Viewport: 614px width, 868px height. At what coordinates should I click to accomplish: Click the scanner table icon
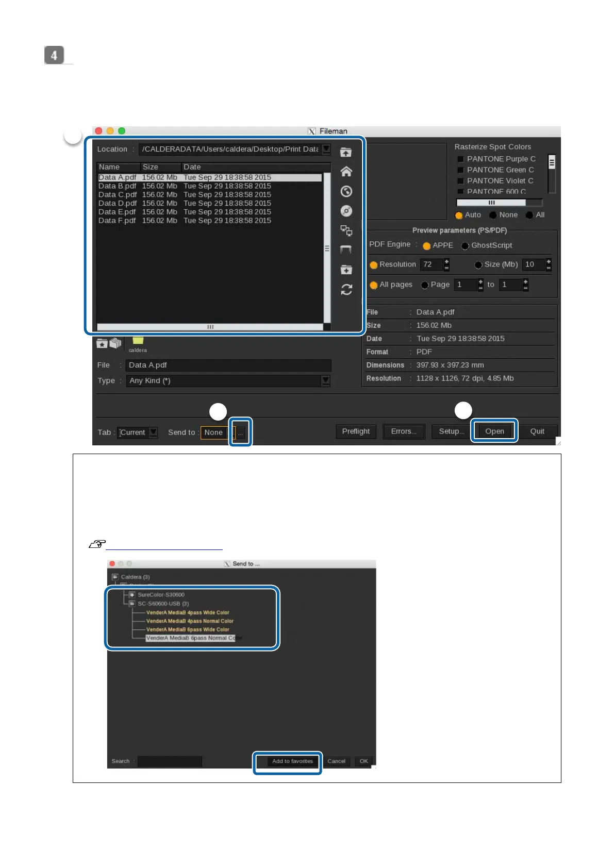click(346, 249)
